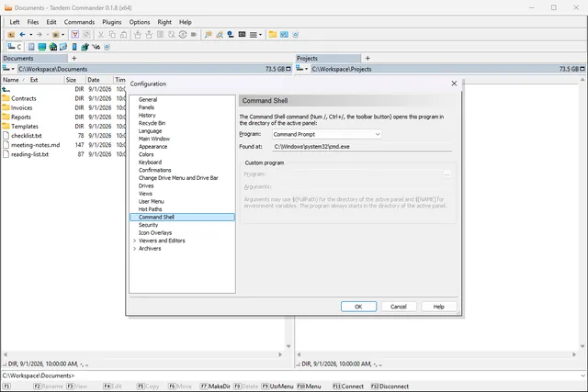Click the scissors Cut icon
588x392 pixels.
100,35
